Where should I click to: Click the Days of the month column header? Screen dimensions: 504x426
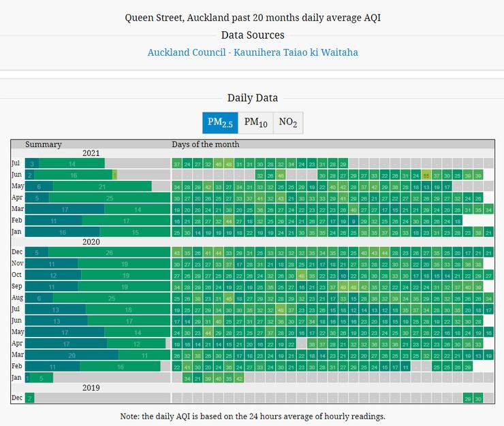[x=205, y=144]
